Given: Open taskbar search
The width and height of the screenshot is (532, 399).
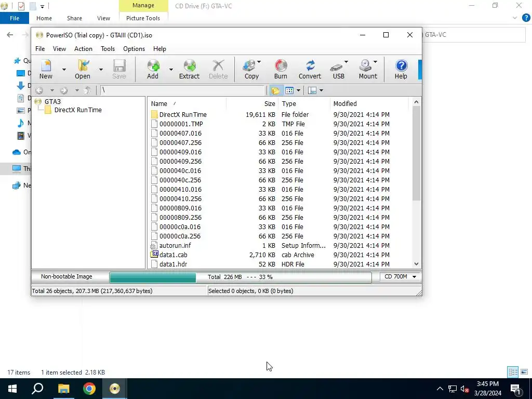Looking at the screenshot, I should [x=37, y=389].
